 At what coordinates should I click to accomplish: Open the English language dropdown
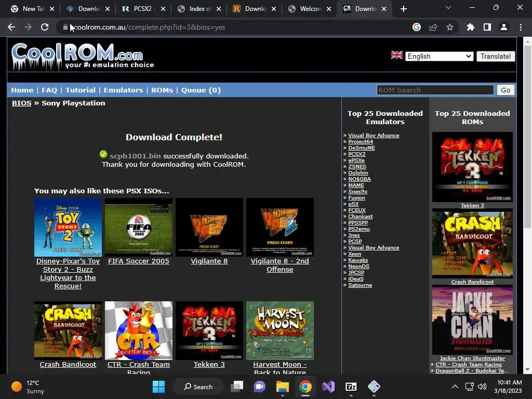tap(440, 56)
